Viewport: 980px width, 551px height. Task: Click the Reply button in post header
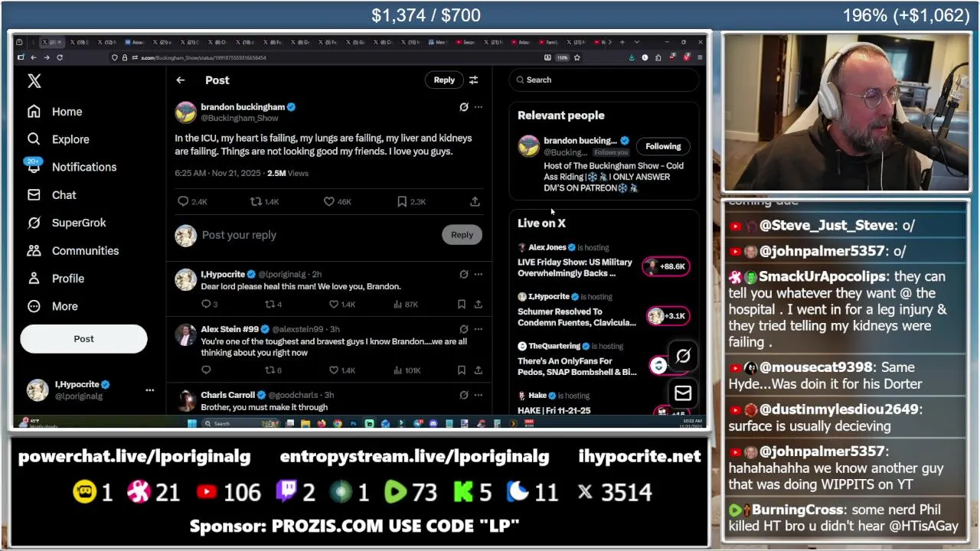(x=444, y=80)
